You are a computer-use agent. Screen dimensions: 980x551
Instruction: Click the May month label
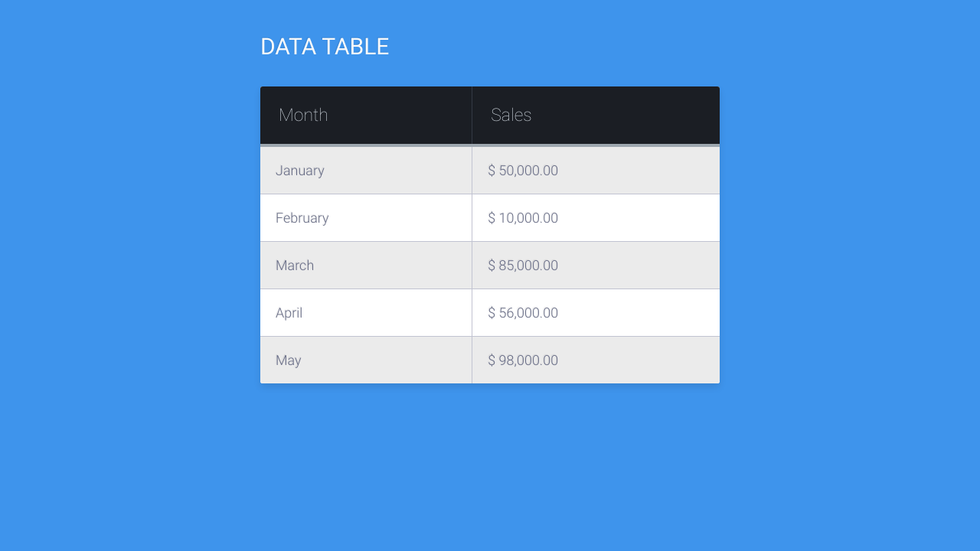[288, 360]
